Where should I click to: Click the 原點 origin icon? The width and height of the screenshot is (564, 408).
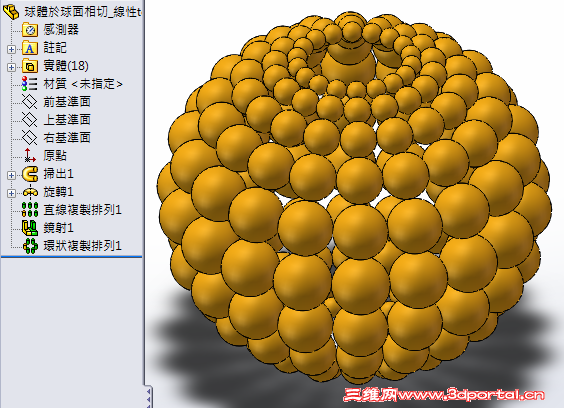coord(29,155)
